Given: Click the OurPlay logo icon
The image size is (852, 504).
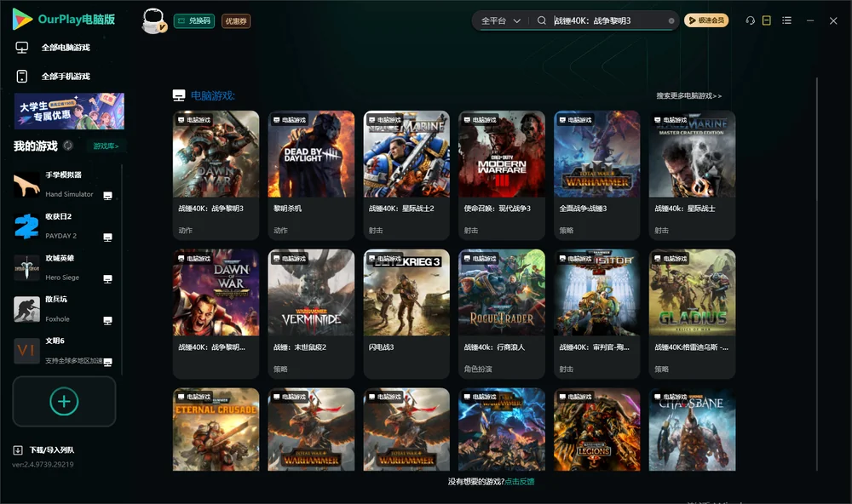Looking at the screenshot, I should (x=22, y=19).
